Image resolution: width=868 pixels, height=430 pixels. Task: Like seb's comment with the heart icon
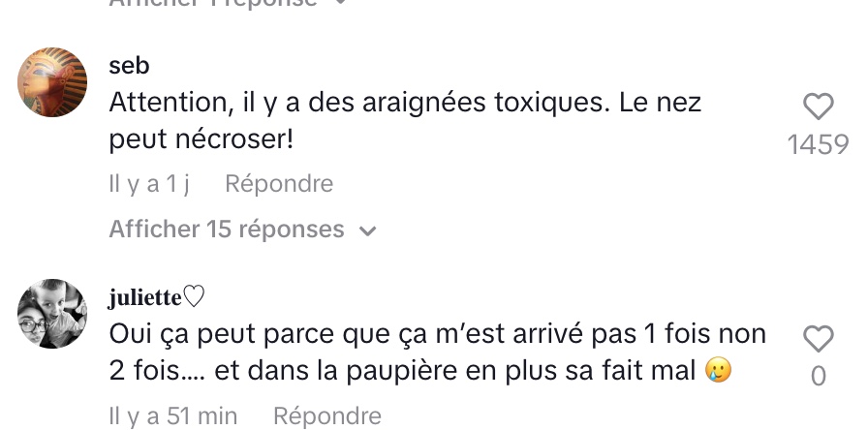click(x=819, y=107)
